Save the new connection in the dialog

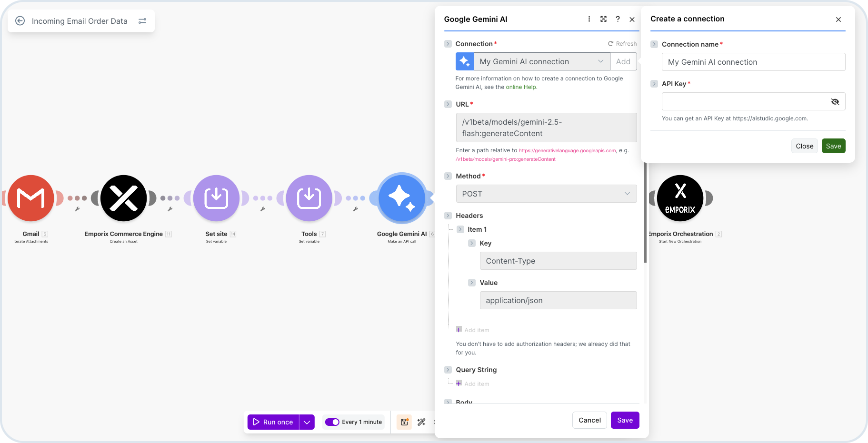click(834, 146)
